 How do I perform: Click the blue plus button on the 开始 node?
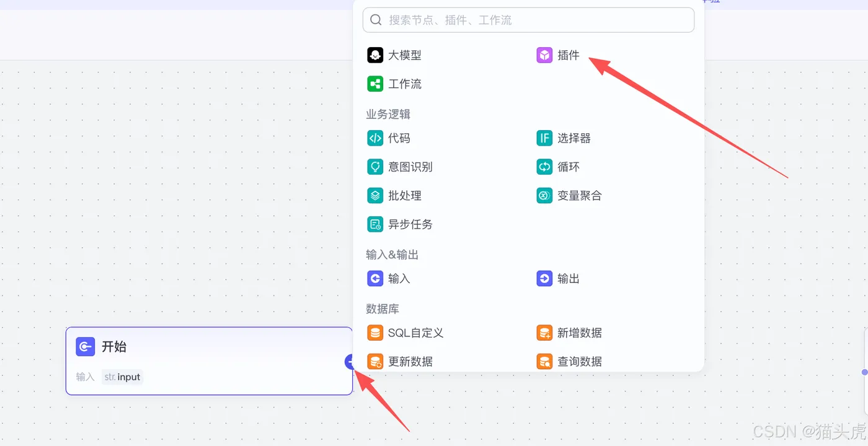tap(351, 361)
